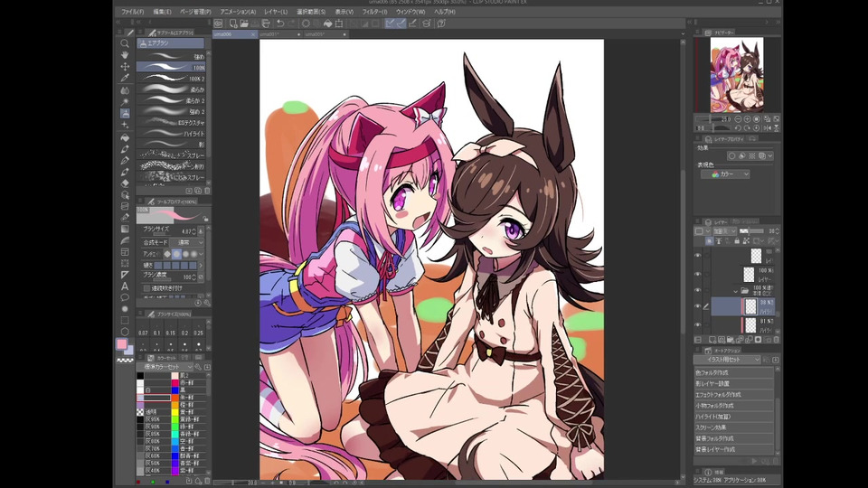868x488 pixels.
Task: Click the Navigator zoom out icon
Action: coord(738,119)
